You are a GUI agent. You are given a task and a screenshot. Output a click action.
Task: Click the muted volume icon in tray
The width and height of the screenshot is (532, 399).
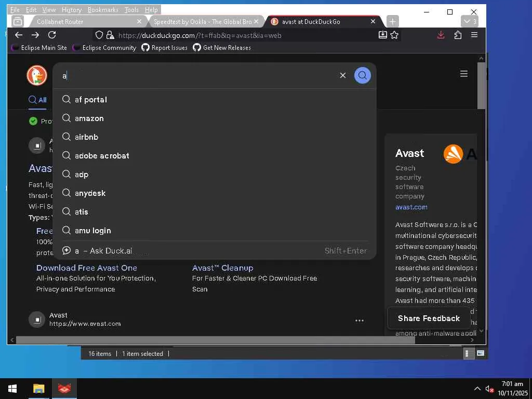[x=489, y=389]
